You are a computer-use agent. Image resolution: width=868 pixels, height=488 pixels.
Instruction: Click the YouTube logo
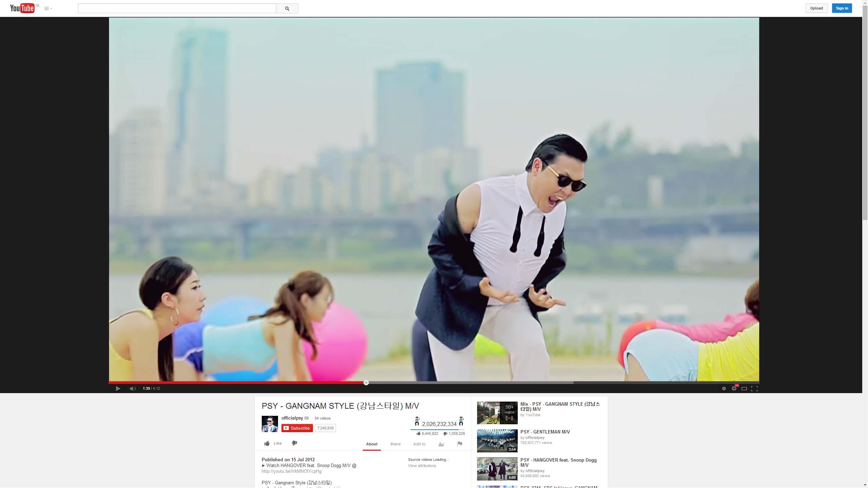point(22,8)
